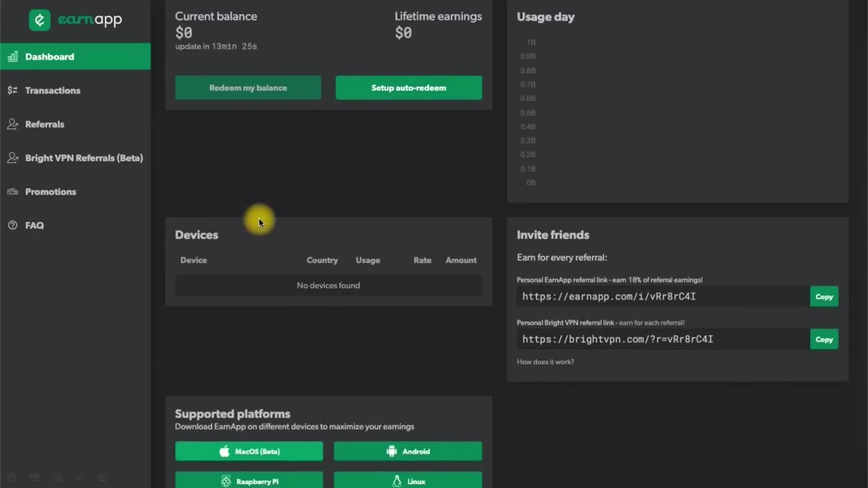Viewport: 868px width, 488px height.
Task: Click the Country column header
Action: (x=322, y=260)
